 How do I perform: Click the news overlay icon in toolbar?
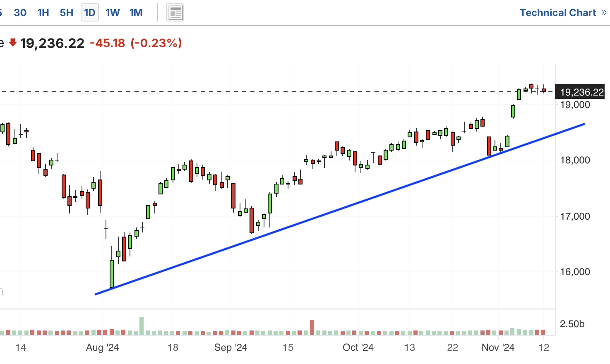tap(175, 13)
